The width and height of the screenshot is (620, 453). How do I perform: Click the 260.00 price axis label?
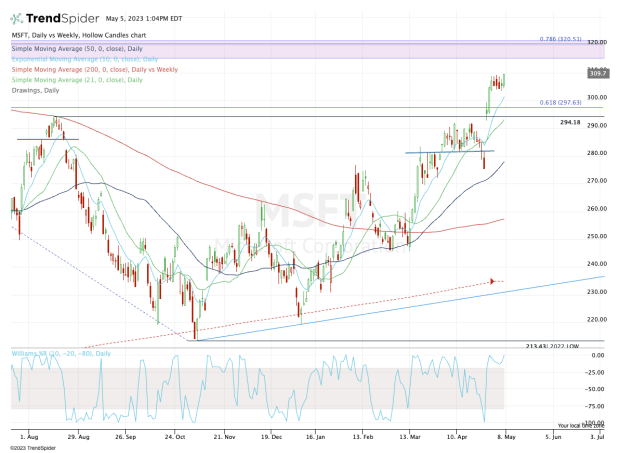click(597, 209)
